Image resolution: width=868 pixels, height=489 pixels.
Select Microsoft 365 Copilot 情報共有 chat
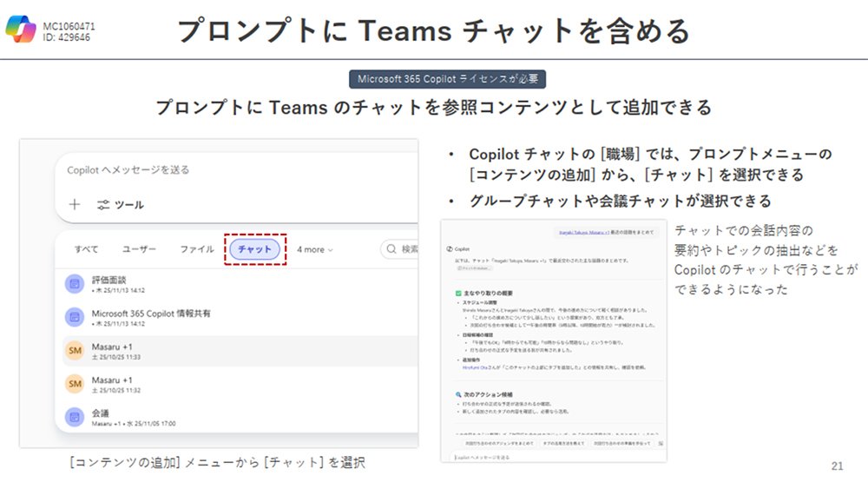tap(240, 317)
